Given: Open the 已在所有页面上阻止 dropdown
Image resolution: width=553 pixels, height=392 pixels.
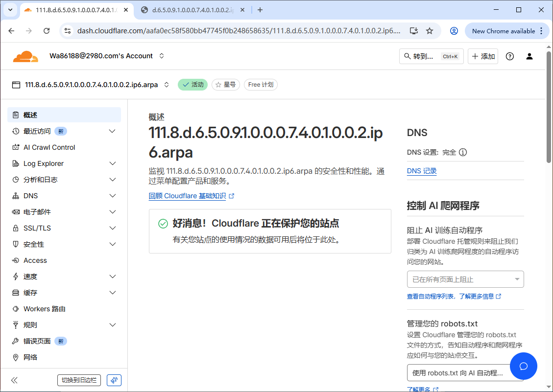Looking at the screenshot, I should pyautogui.click(x=465, y=279).
